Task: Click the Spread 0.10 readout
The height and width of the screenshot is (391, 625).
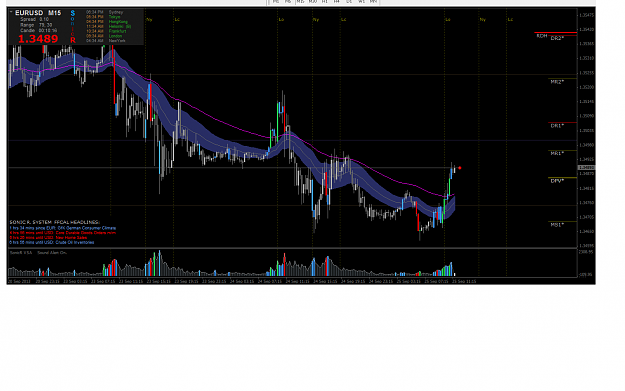Action: [x=35, y=19]
